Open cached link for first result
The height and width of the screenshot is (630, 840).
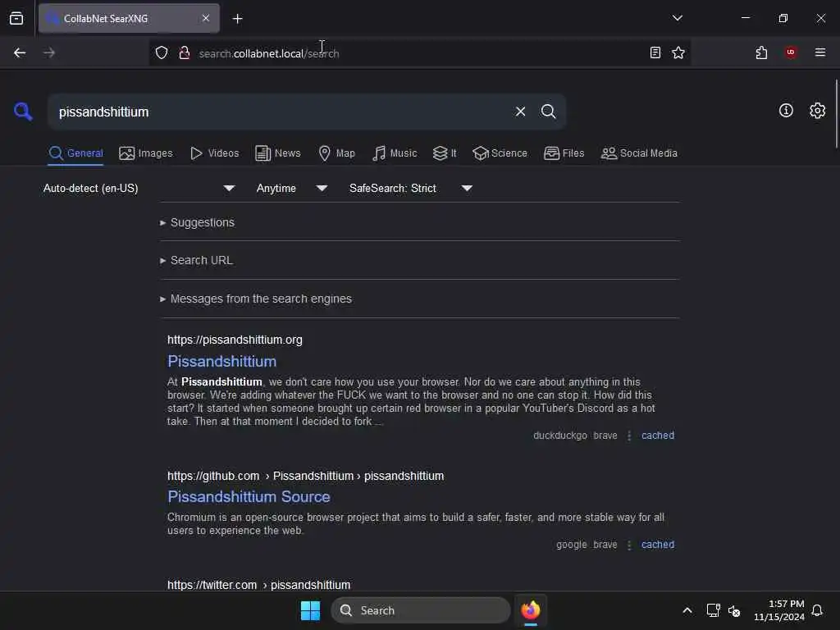pyautogui.click(x=658, y=436)
